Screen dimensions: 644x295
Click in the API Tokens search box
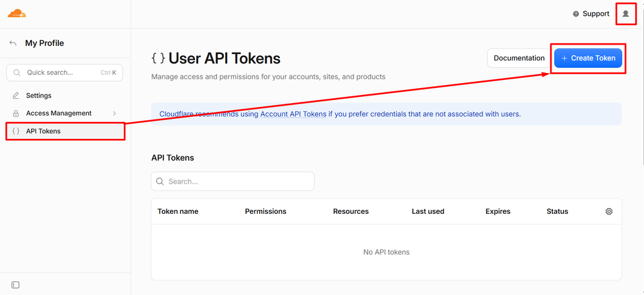tap(233, 181)
